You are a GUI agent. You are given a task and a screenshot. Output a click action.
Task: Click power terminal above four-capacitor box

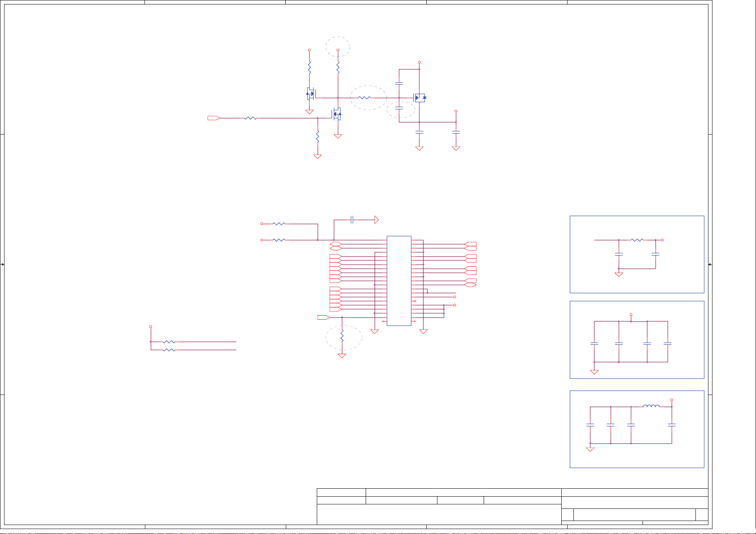point(631,314)
